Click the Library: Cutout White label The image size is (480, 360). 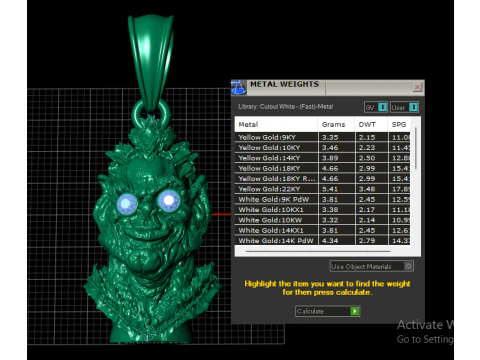click(285, 107)
